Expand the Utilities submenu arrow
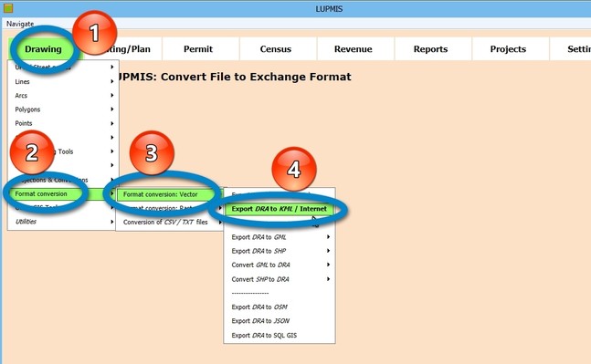This screenshot has width=591, height=364. tap(112, 222)
